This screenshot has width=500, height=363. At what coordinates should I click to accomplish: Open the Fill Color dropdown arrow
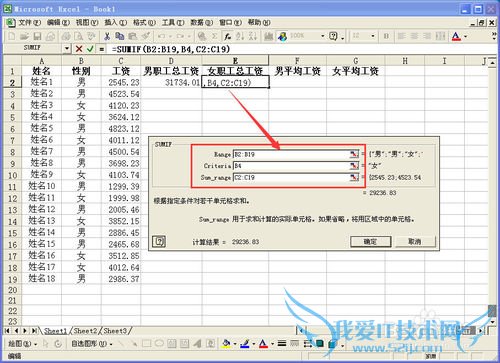[235, 344]
